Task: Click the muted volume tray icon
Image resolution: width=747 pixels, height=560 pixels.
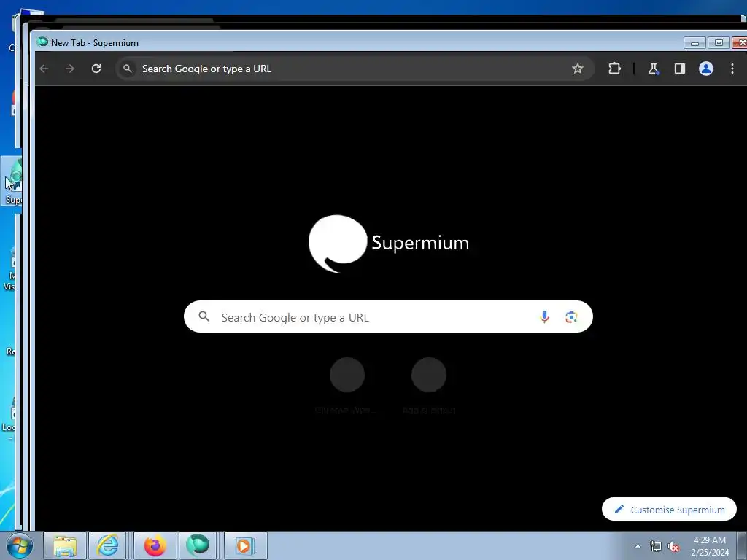Action: (x=673, y=547)
